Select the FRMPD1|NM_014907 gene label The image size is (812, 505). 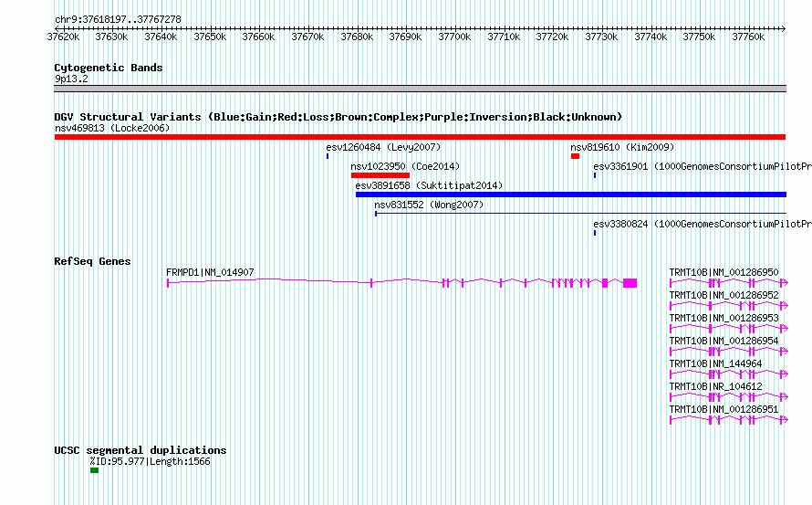click(210, 272)
